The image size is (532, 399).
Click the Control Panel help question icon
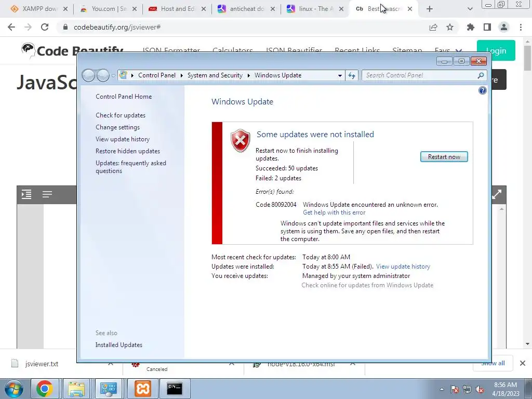(482, 90)
